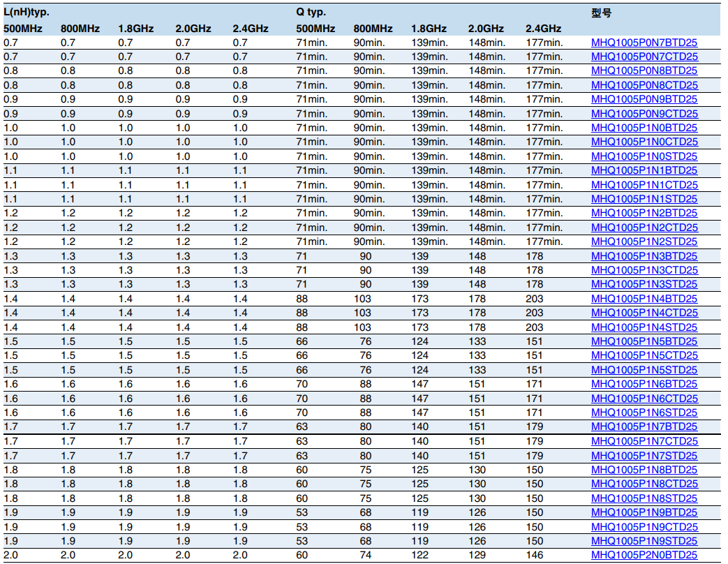This screenshot has height=564, width=728.
Task: Open the MHQ1005P1N1BTD25 link
Action: 644,170
